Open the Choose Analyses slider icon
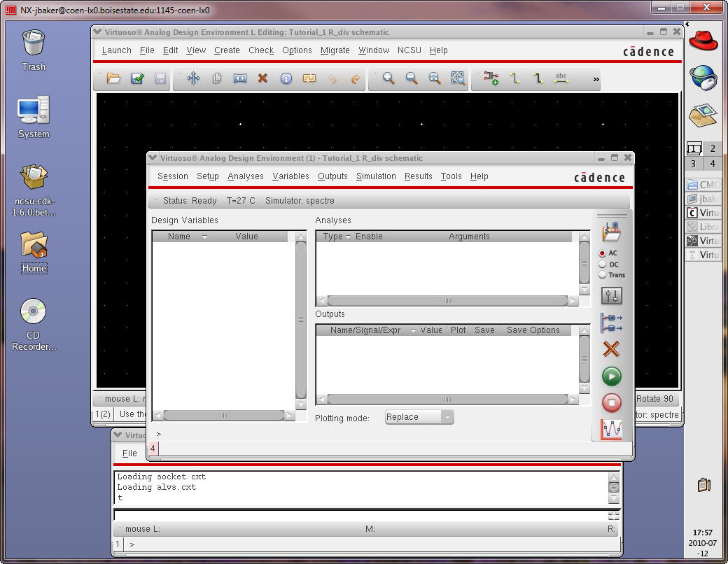This screenshot has height=564, width=728. (x=612, y=296)
